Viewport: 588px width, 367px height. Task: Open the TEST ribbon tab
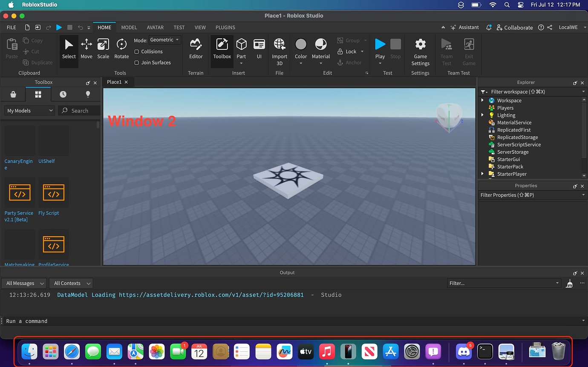click(x=179, y=27)
